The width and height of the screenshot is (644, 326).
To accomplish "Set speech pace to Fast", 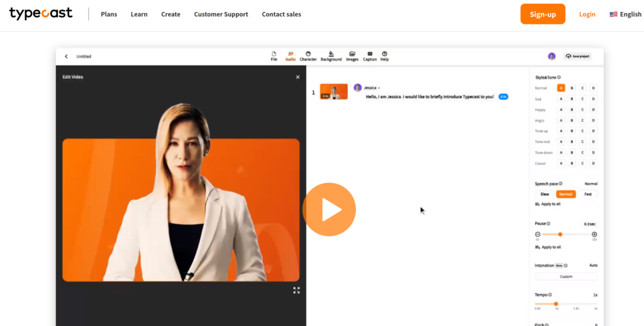I will point(588,194).
